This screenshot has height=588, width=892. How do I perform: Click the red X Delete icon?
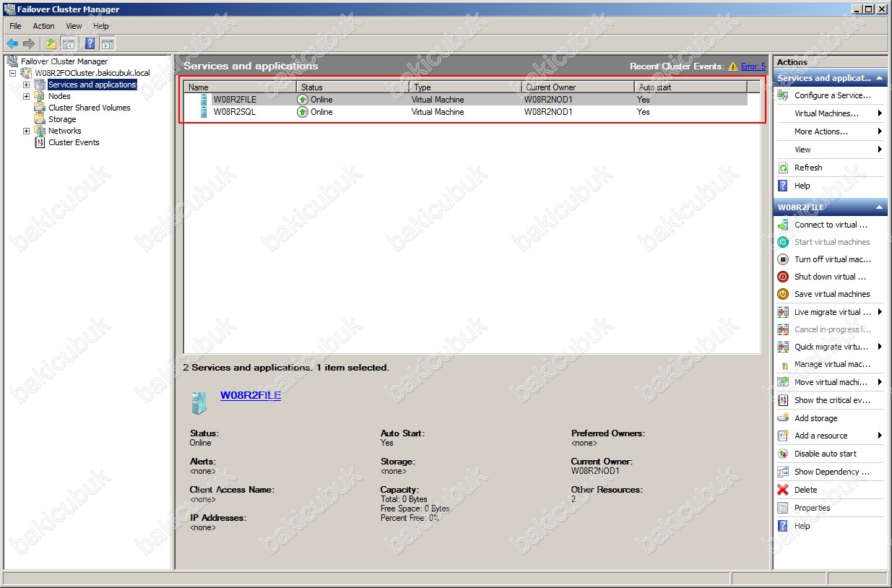click(783, 490)
